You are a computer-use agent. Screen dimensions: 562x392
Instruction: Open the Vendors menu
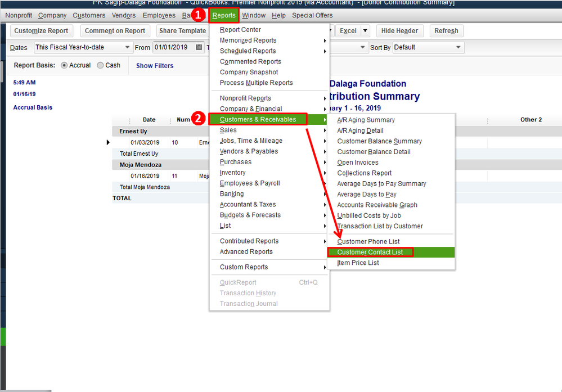tap(124, 15)
